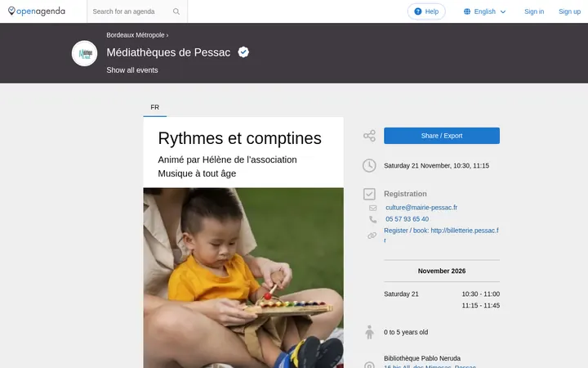The image size is (588, 368).
Task: Call phone number 05 57 93 65 40
Action: (408, 219)
